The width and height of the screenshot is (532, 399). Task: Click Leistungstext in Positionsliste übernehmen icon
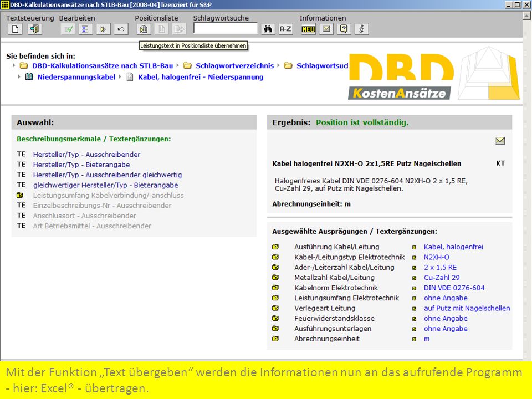coord(144,29)
